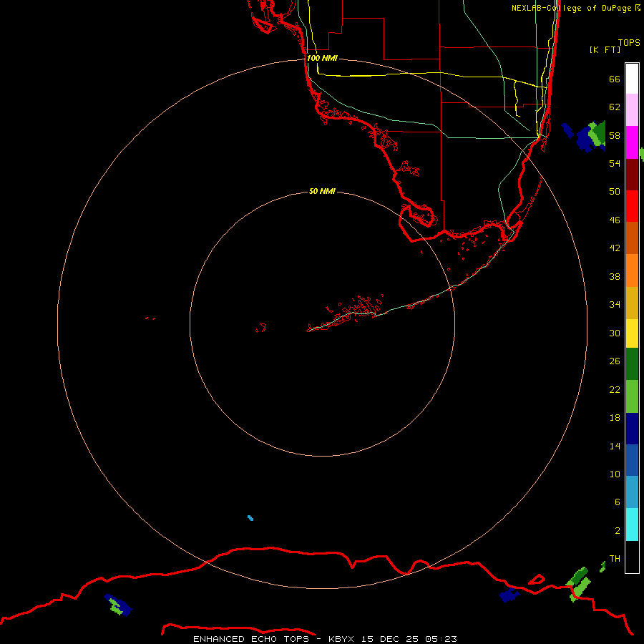The width and height of the screenshot is (644, 644).
Task: Click the "38" legend value
Action: 615,276
